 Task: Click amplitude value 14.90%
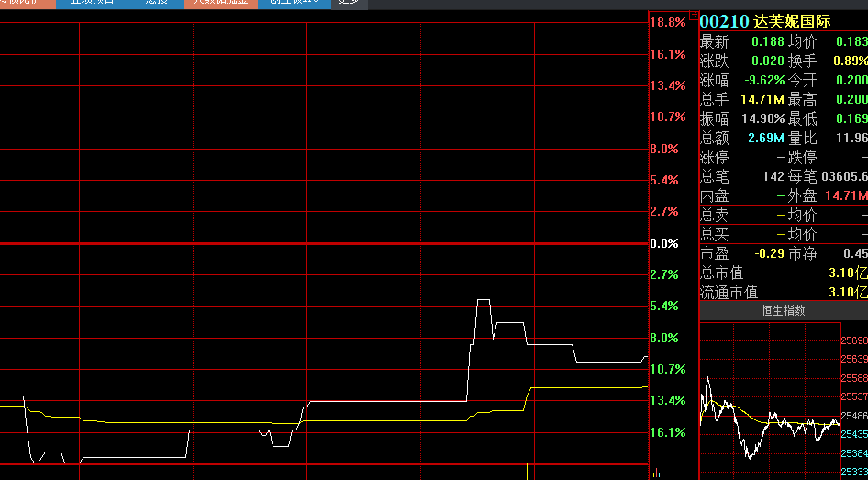click(763, 119)
